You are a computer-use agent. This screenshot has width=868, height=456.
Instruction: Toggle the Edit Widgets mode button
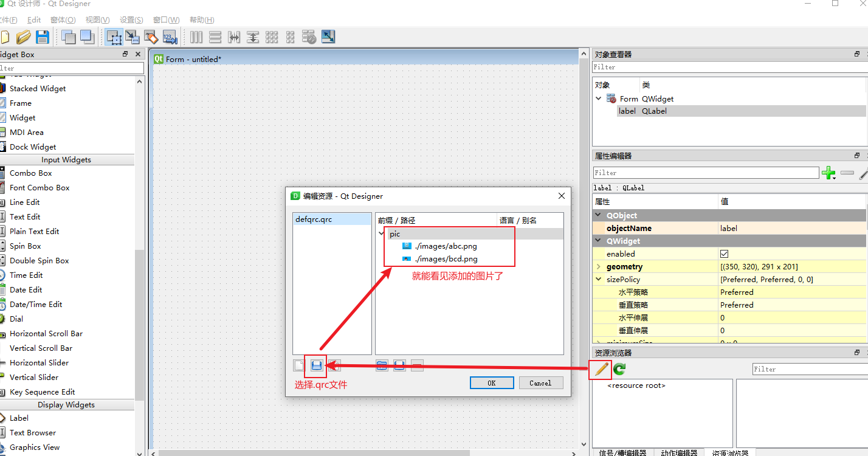(x=114, y=36)
